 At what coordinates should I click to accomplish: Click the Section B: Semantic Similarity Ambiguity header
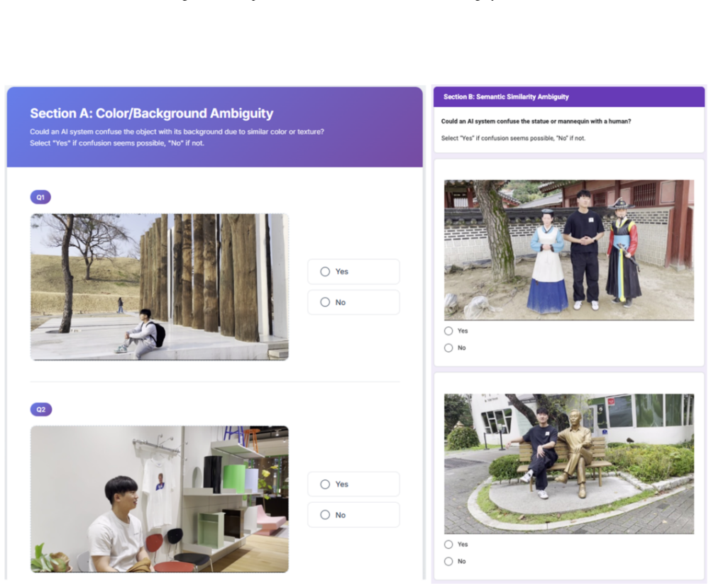tap(506, 96)
